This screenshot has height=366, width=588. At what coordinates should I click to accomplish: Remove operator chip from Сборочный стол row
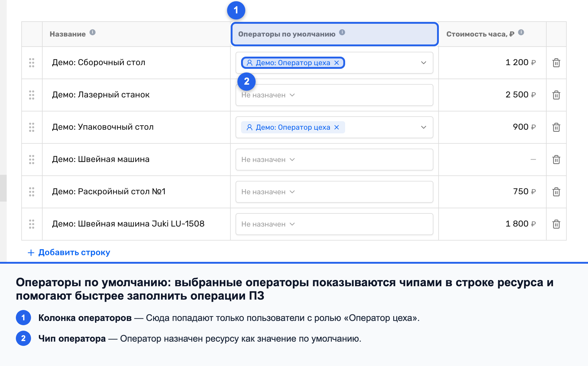point(337,63)
